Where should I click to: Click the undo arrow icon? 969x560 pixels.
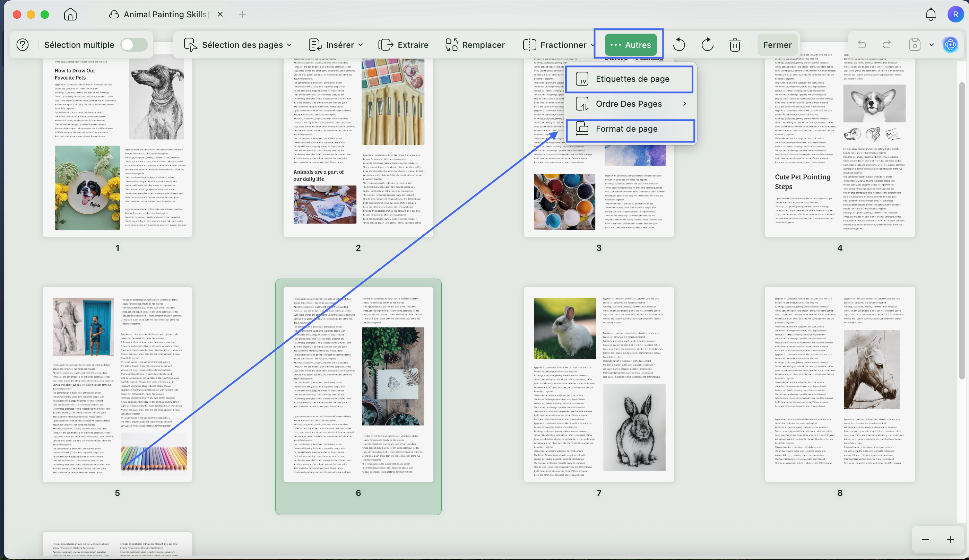coord(862,45)
